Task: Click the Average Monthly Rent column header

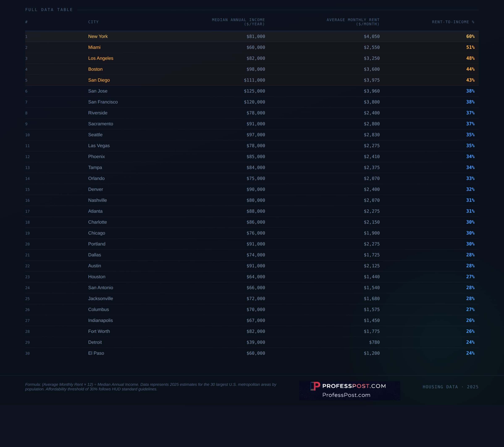Action: (x=353, y=22)
